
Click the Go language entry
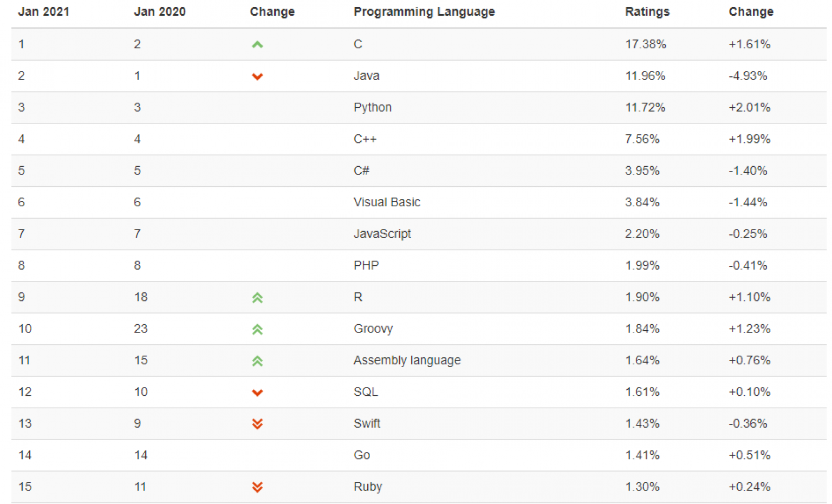[362, 455]
